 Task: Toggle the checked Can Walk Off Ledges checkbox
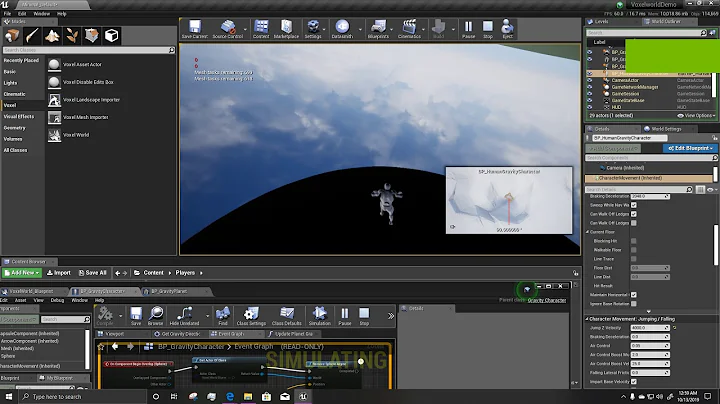pos(634,214)
